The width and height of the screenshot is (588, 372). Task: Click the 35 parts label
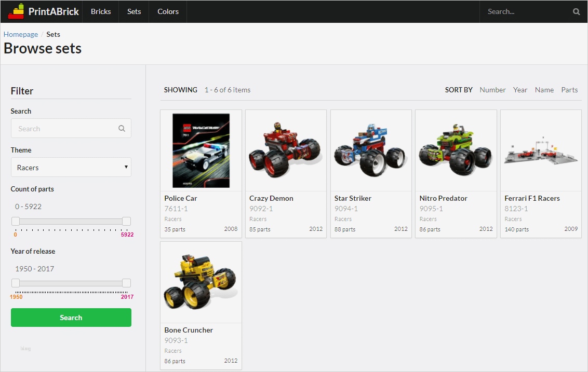coord(175,229)
